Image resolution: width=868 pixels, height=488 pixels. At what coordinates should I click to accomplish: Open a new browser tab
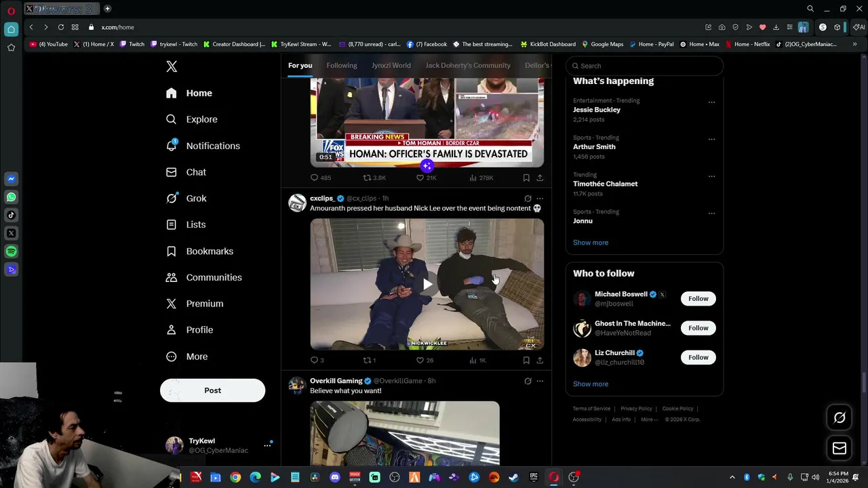pyautogui.click(x=107, y=9)
